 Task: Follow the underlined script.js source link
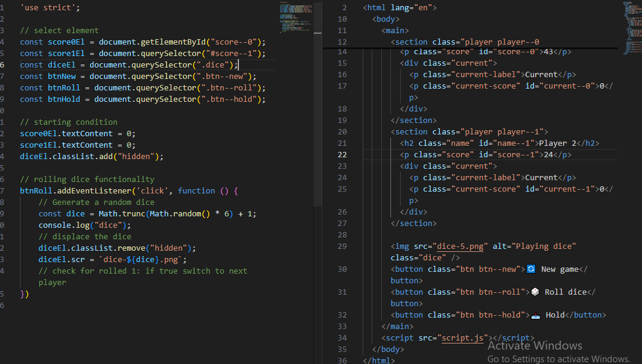point(463,338)
